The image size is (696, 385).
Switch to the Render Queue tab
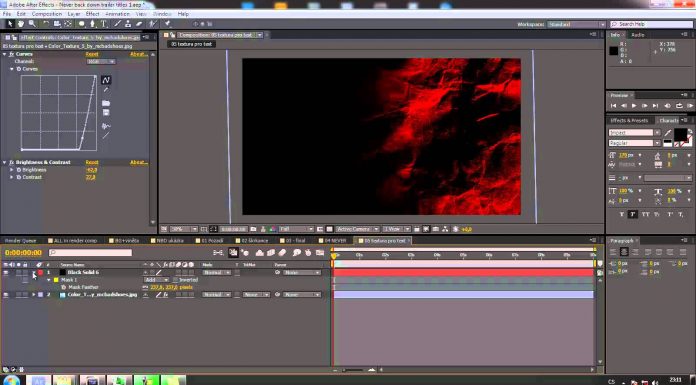pos(20,241)
